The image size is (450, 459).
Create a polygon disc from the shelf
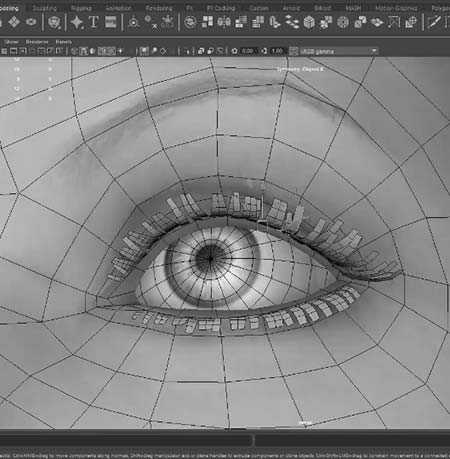point(31,22)
